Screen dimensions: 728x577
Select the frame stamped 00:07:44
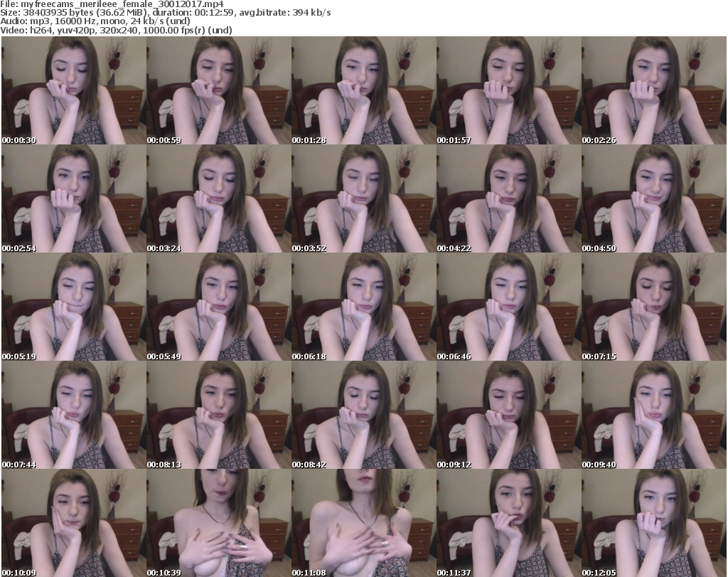pyautogui.click(x=74, y=415)
